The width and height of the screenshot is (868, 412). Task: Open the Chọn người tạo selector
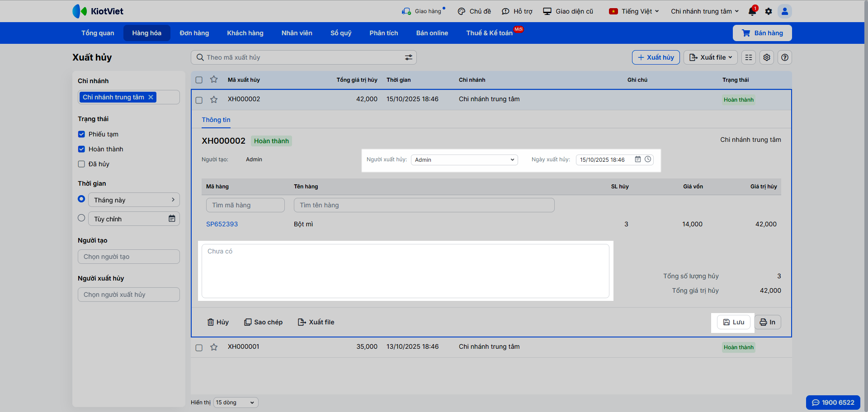coord(129,257)
